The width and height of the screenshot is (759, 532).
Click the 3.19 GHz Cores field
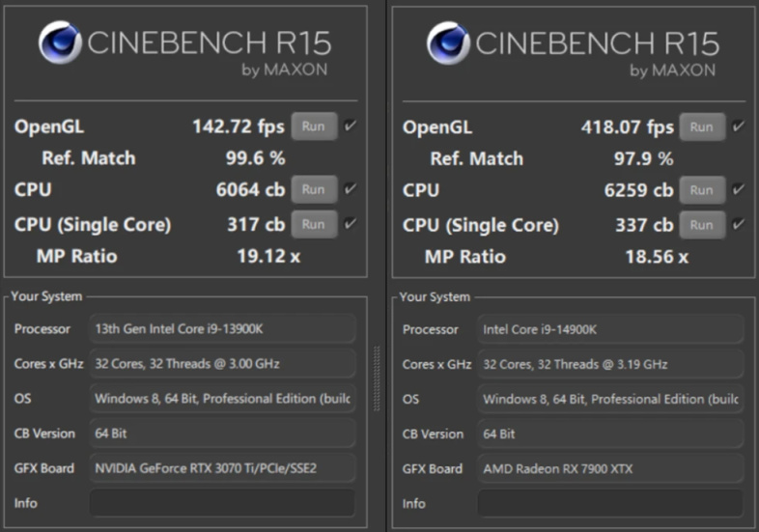(x=610, y=364)
